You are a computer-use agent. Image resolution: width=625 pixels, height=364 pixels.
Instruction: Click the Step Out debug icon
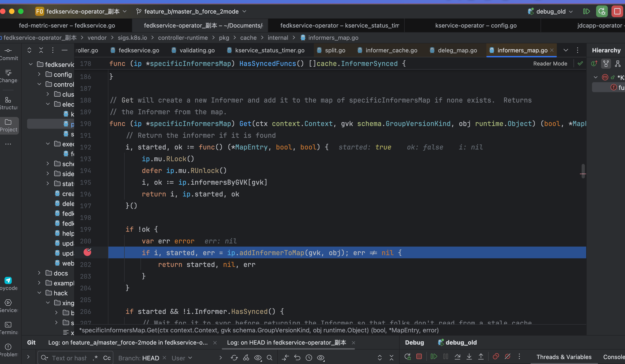[x=481, y=357]
